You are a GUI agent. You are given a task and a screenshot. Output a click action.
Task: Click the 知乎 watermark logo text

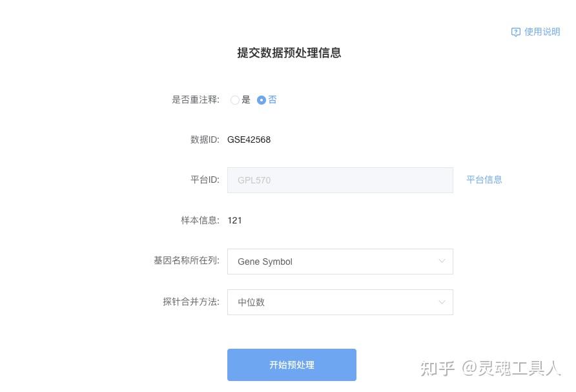tap(438, 369)
